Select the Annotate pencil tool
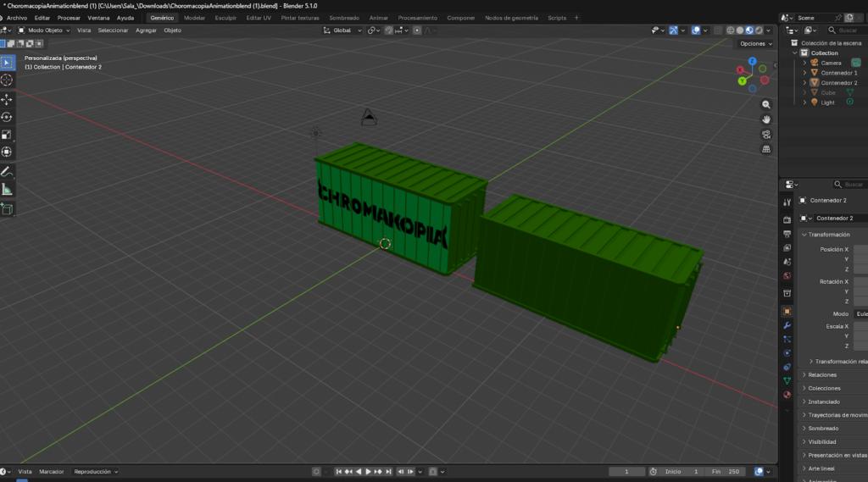Screen dimensions: 868x482 7,172
